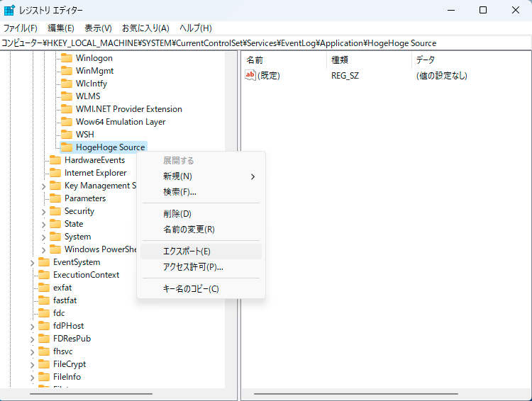Click the FileInfo folder icon
Image resolution: width=532 pixels, height=401 pixels.
[44, 377]
